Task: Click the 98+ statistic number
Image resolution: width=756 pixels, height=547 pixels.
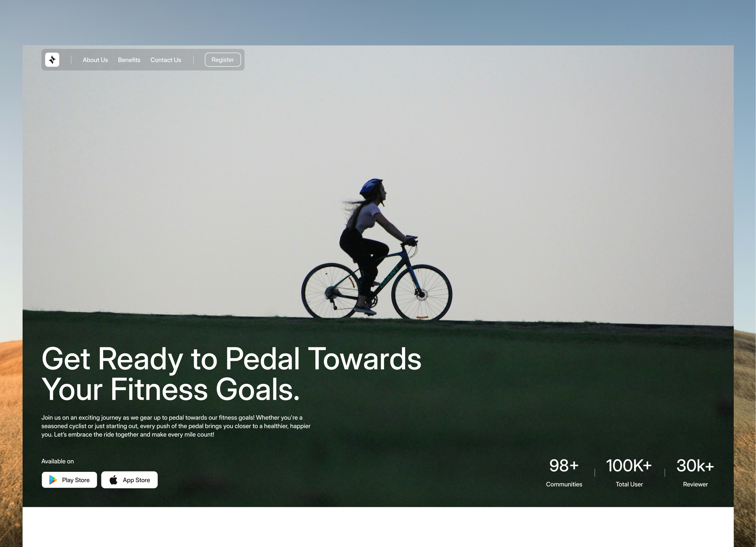Action: (564, 465)
